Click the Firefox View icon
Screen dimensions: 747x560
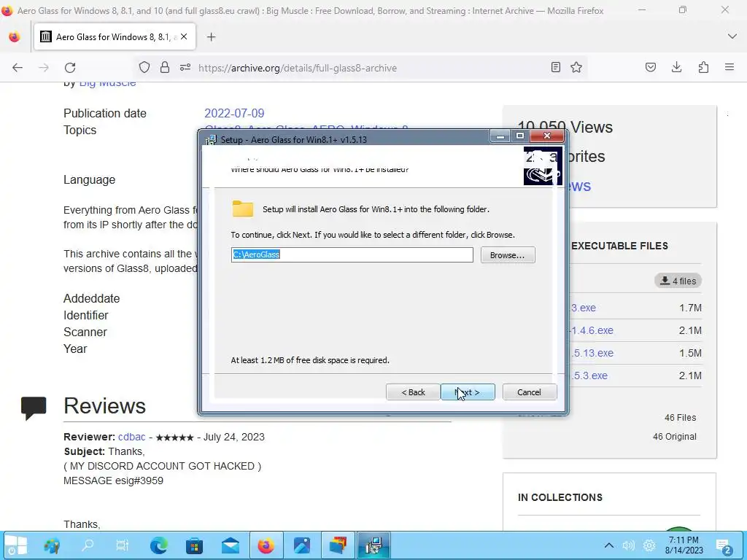pyautogui.click(x=15, y=36)
